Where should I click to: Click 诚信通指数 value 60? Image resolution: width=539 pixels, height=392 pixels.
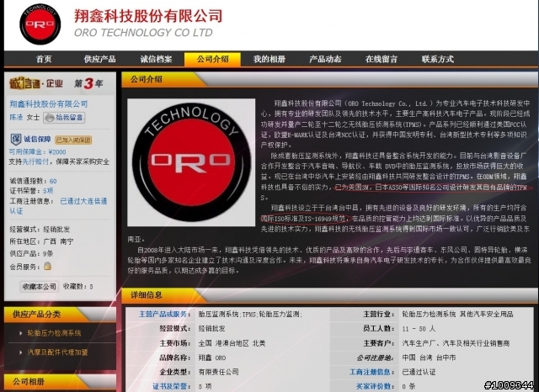coord(53,181)
